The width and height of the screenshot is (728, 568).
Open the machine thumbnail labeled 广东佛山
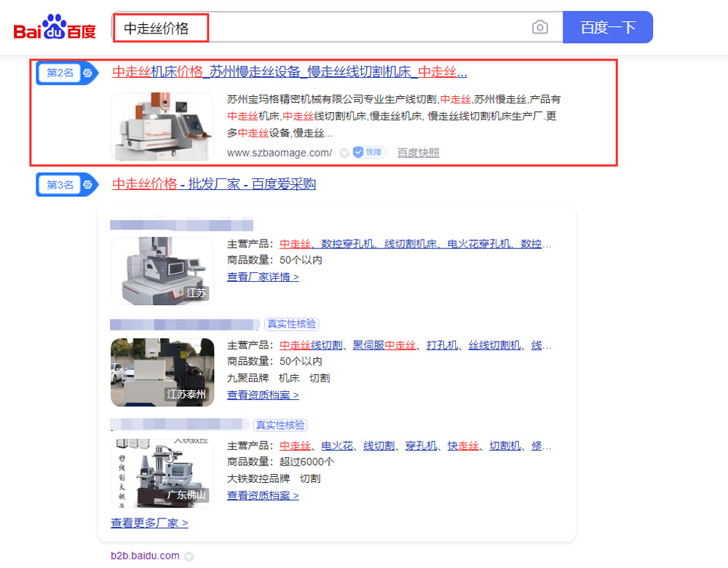coord(162,472)
